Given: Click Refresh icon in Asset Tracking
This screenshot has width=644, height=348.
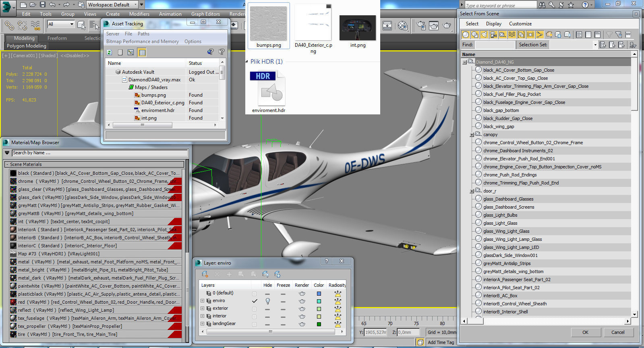Looking at the screenshot, I should [109, 52].
